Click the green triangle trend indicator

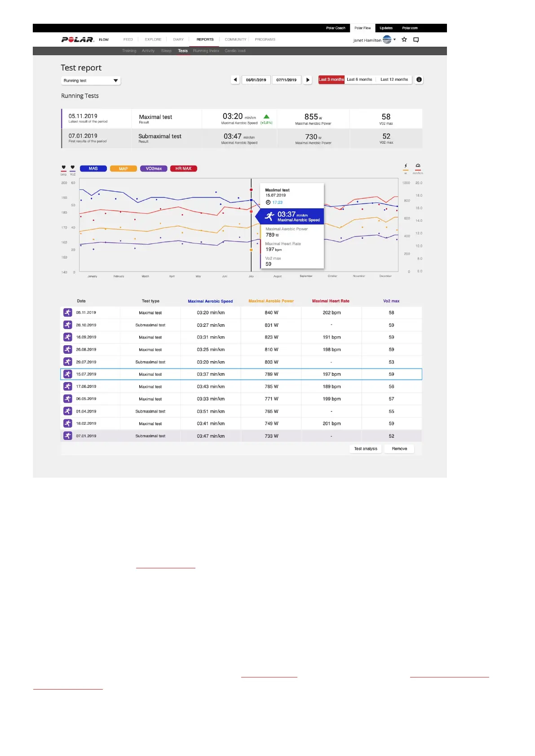[x=266, y=117]
